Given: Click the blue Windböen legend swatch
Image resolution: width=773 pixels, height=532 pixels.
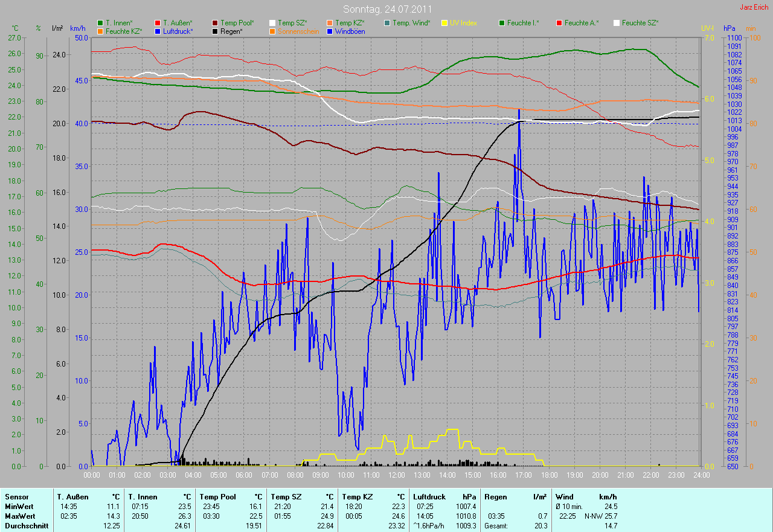Looking at the screenshot, I should [x=330, y=31].
